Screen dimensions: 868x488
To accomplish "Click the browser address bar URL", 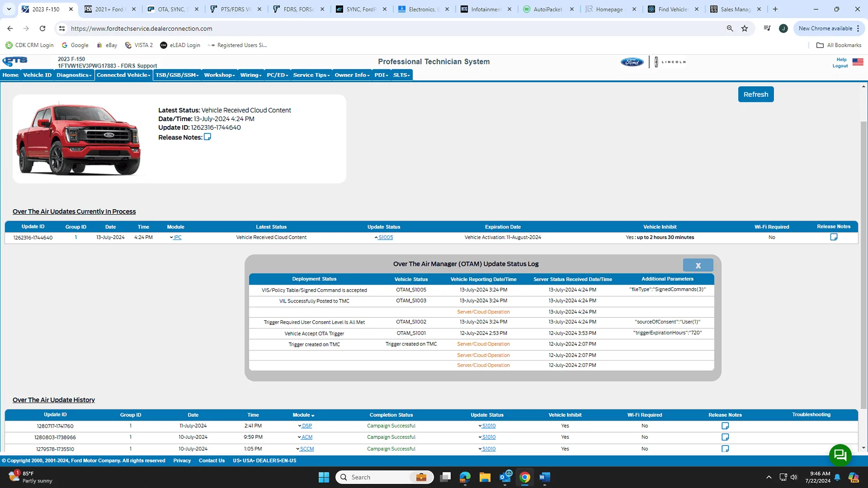I will coord(142,28).
